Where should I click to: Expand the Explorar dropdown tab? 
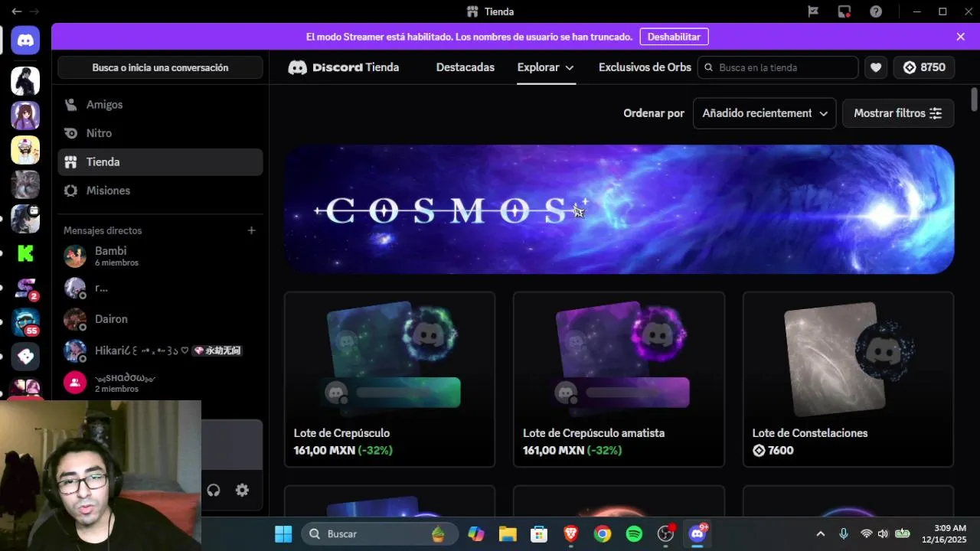click(546, 67)
